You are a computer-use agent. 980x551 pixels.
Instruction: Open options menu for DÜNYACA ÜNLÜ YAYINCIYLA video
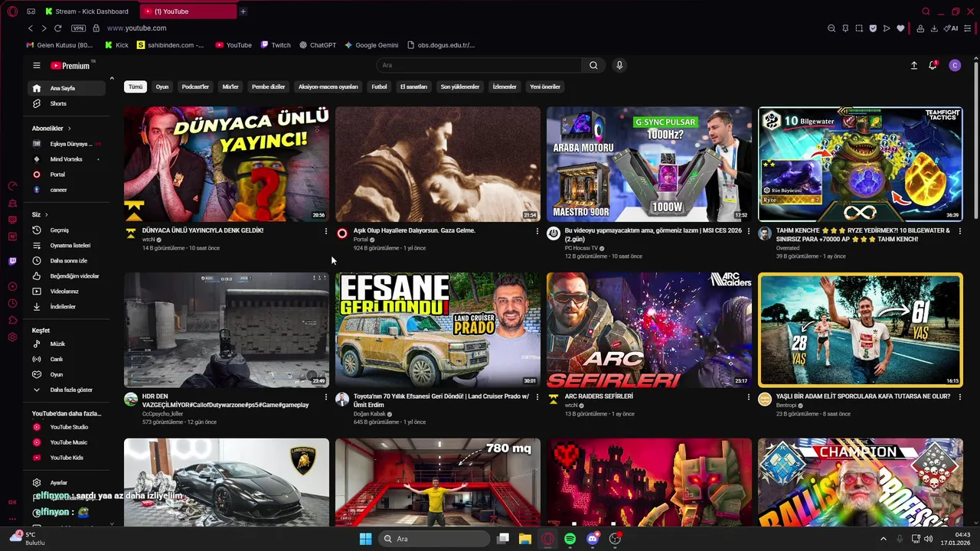pos(325,231)
